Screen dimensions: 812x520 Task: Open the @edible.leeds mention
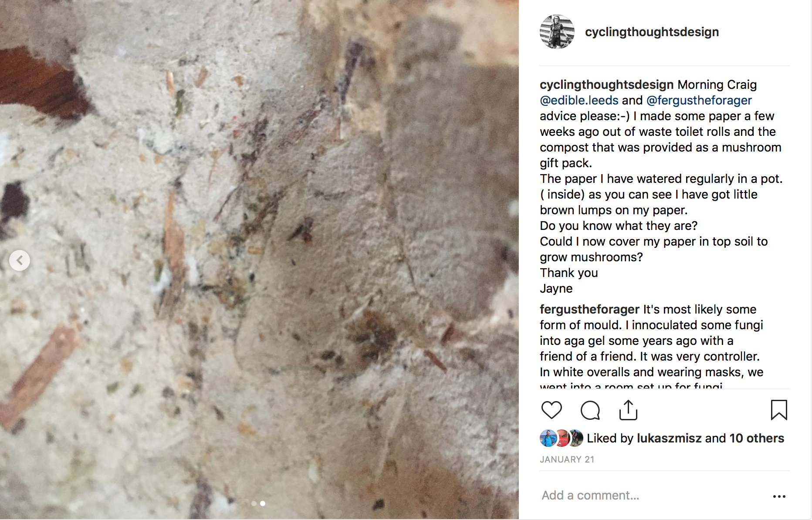click(x=579, y=100)
